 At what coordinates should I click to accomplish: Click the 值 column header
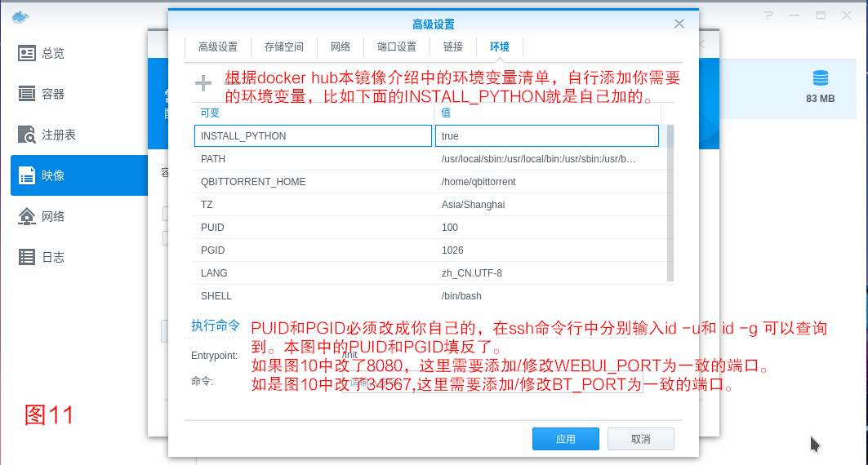click(x=446, y=113)
